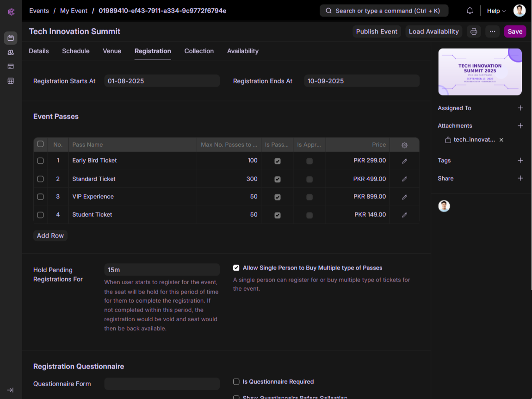532x399 pixels.
Task: Open the three-dots more options menu
Action: (492, 31)
